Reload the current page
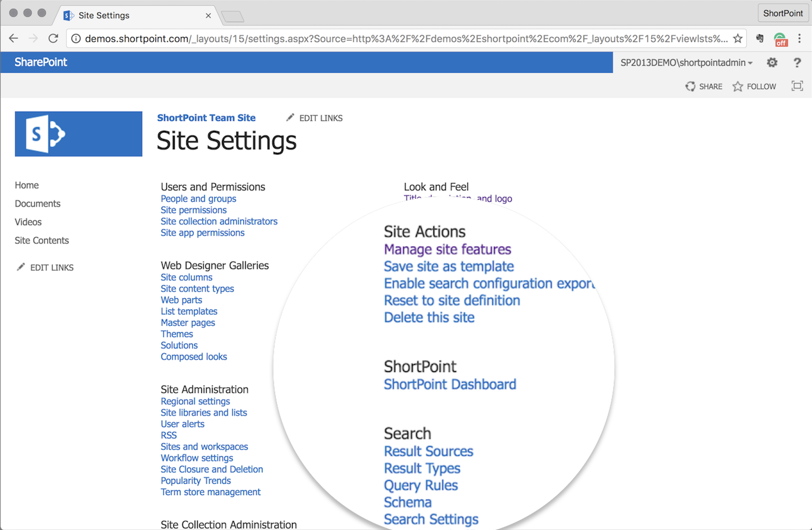Image resolution: width=812 pixels, height=530 pixels. click(54, 38)
